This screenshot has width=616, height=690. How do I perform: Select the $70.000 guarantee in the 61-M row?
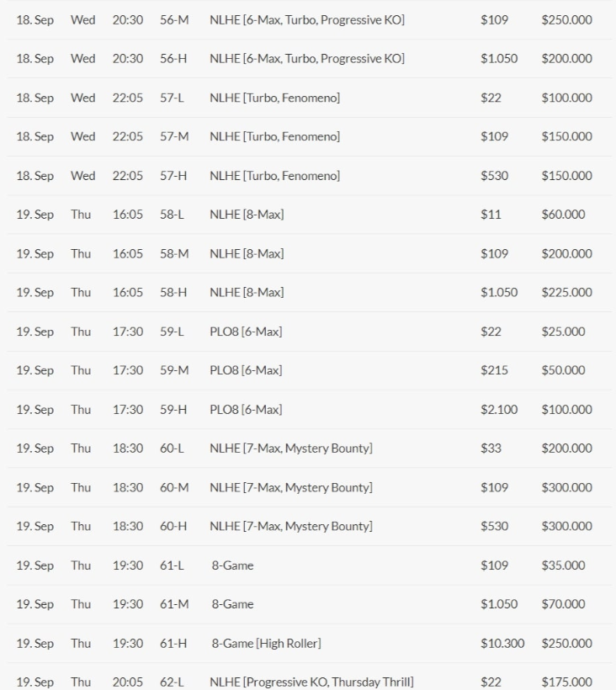(x=563, y=604)
